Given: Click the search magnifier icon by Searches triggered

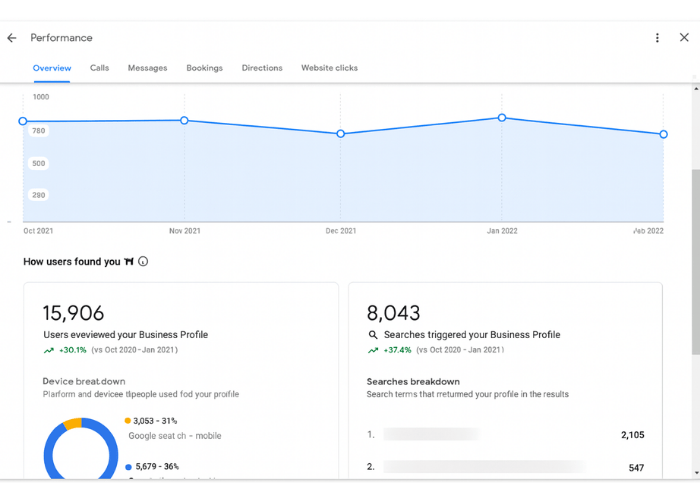Looking at the screenshot, I should (373, 335).
